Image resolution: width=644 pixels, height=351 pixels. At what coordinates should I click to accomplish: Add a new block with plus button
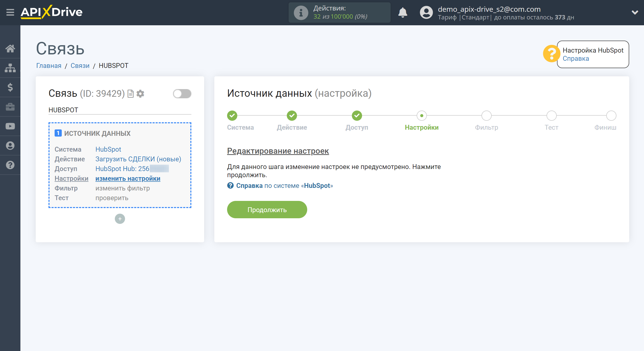pyautogui.click(x=120, y=219)
